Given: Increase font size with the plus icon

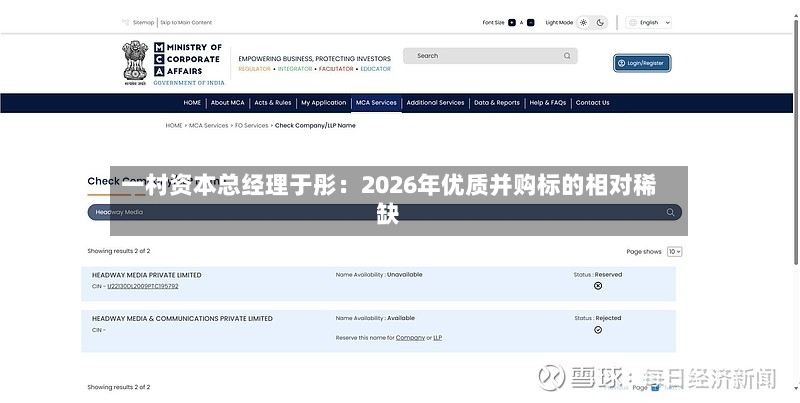Looking at the screenshot, I should pos(512,22).
